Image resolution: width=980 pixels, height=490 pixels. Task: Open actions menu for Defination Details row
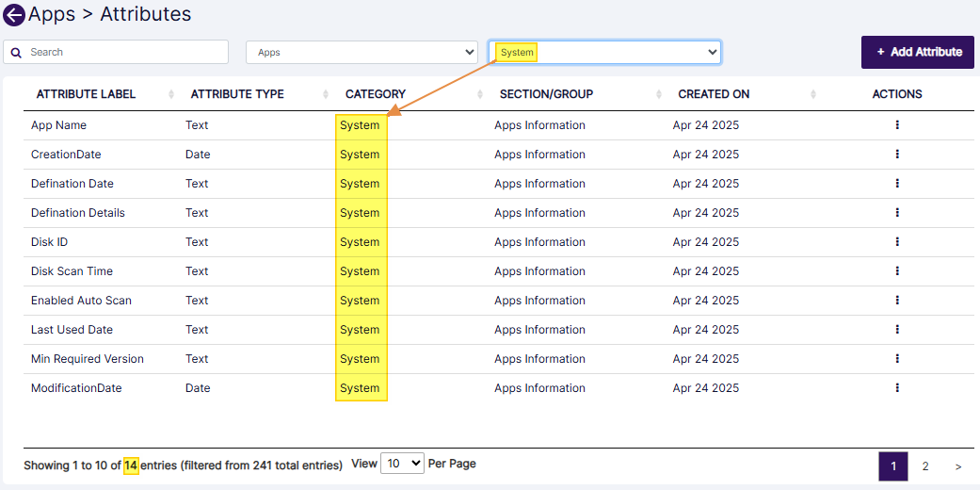pos(897,213)
